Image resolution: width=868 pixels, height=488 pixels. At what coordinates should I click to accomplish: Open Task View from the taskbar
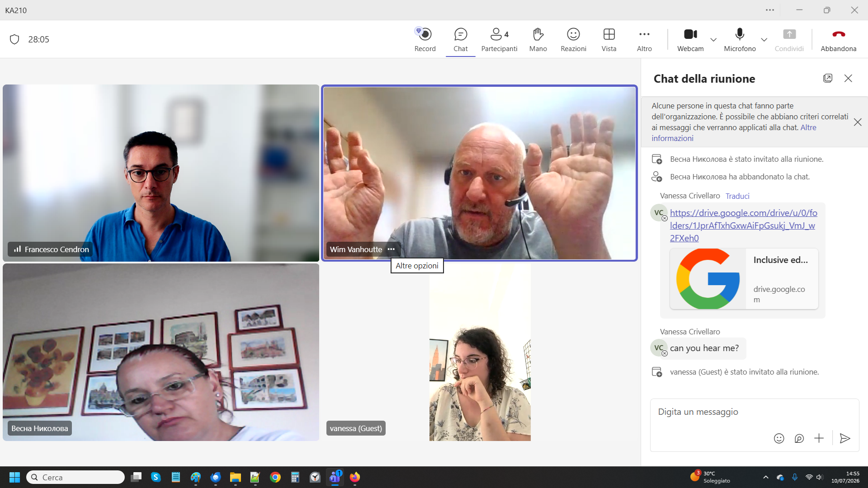click(136, 477)
